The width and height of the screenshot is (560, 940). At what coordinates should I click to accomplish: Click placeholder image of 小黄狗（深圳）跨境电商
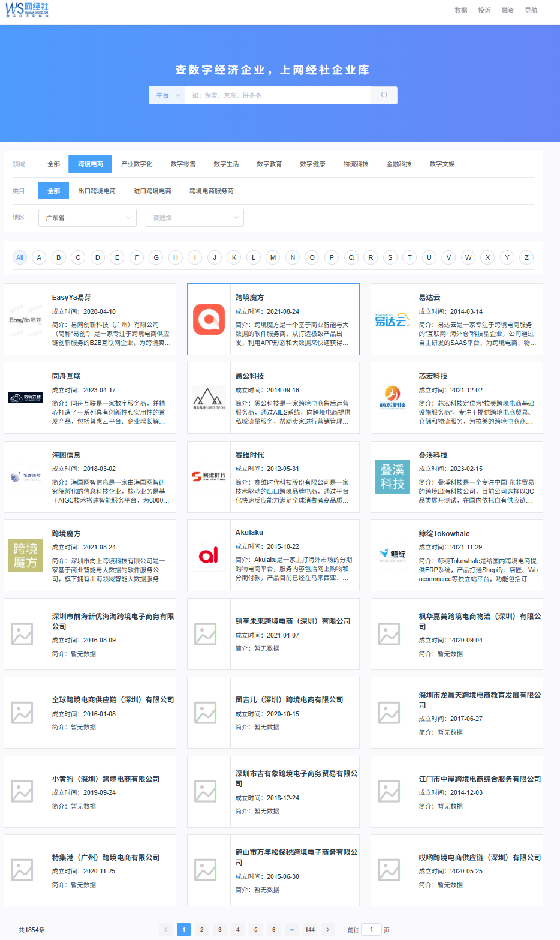tap(22, 792)
